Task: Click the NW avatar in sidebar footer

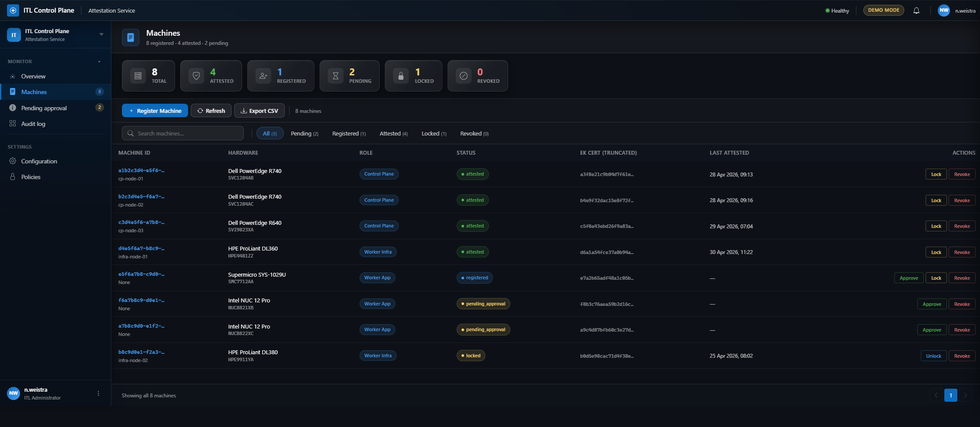Action: pyautogui.click(x=13, y=393)
